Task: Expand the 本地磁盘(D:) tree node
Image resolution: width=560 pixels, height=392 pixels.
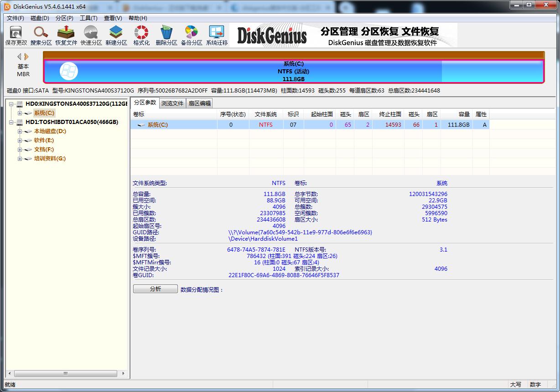Action: pos(20,131)
